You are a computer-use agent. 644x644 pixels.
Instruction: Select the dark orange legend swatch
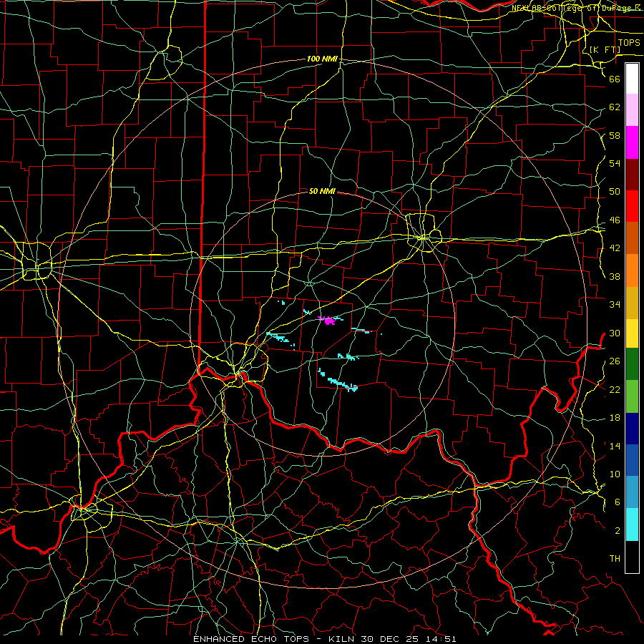(x=632, y=238)
